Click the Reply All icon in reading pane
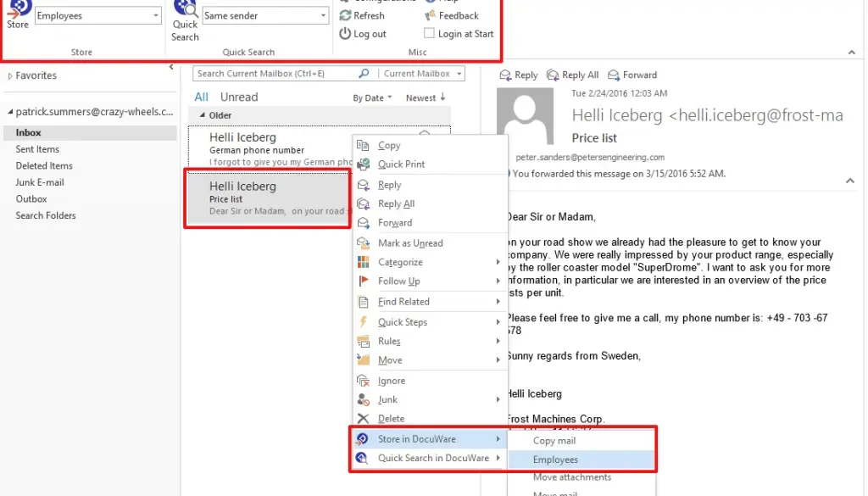Viewport: 868px width, 496px height. (x=553, y=75)
